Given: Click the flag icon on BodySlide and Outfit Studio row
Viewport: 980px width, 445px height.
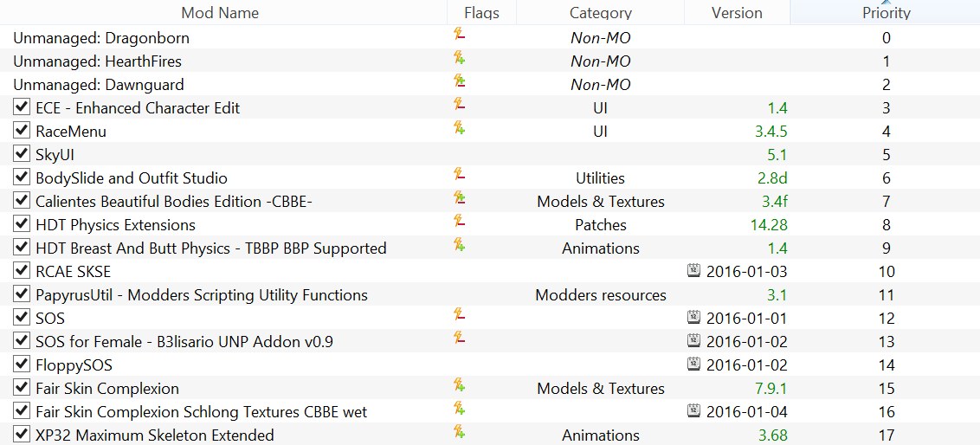Looking at the screenshot, I should pyautogui.click(x=460, y=175).
